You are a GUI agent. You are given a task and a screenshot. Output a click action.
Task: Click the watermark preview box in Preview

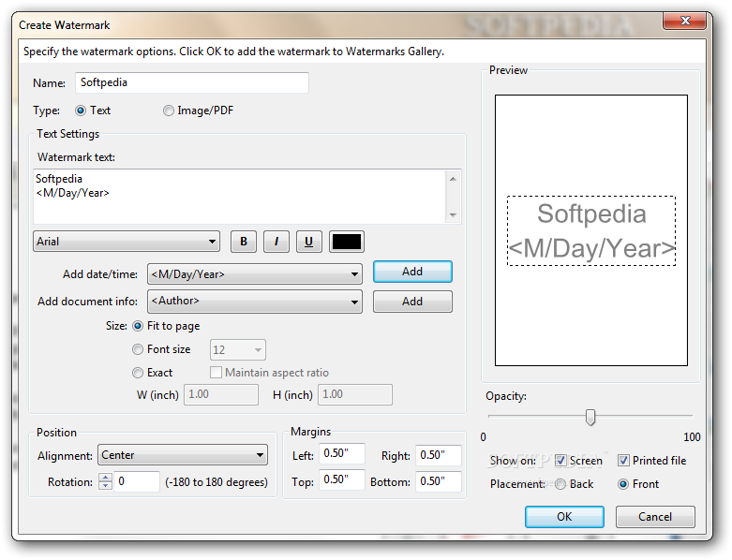pyautogui.click(x=591, y=230)
